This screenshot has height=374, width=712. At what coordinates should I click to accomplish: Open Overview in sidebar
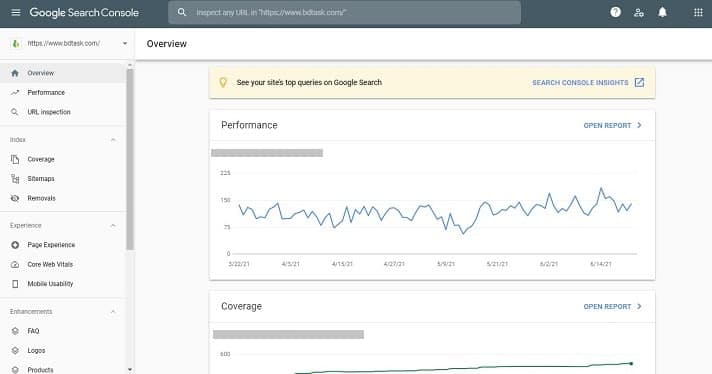tap(63, 73)
